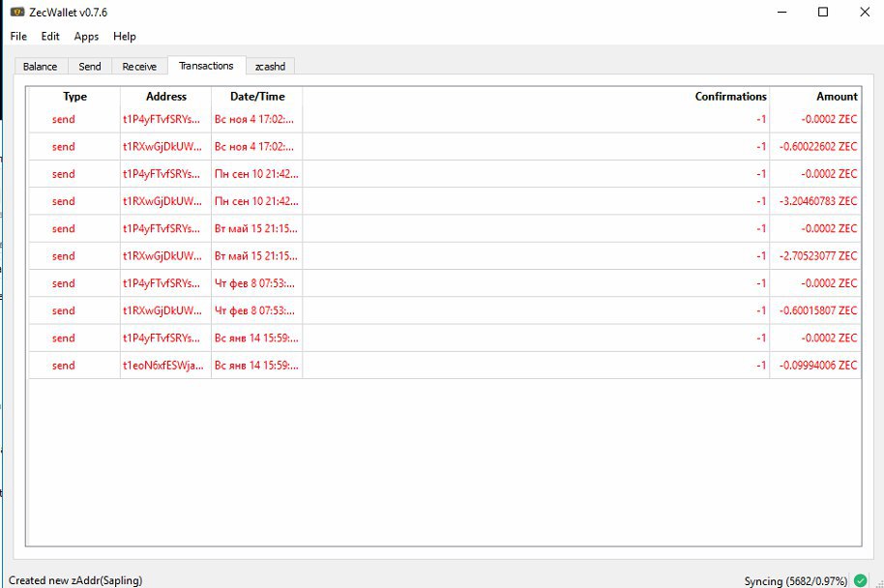The width and height of the screenshot is (884, 588).
Task: Switch to the Balance tab
Action: [40, 67]
